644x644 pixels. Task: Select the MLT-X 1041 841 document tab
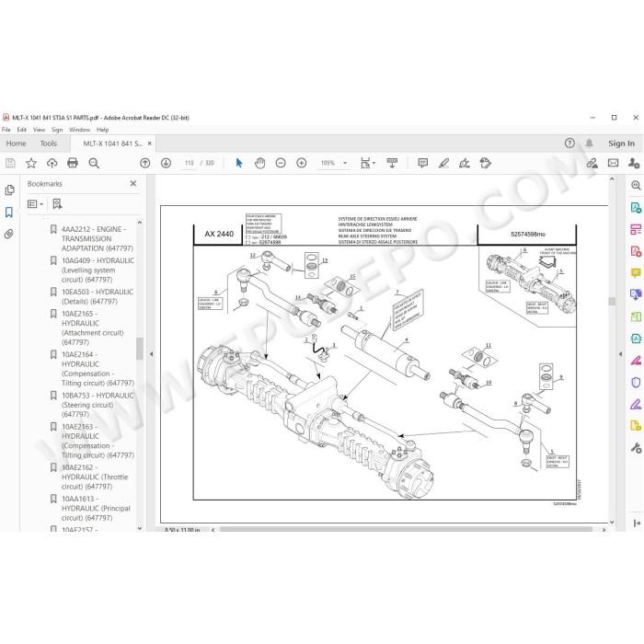[x=112, y=144]
